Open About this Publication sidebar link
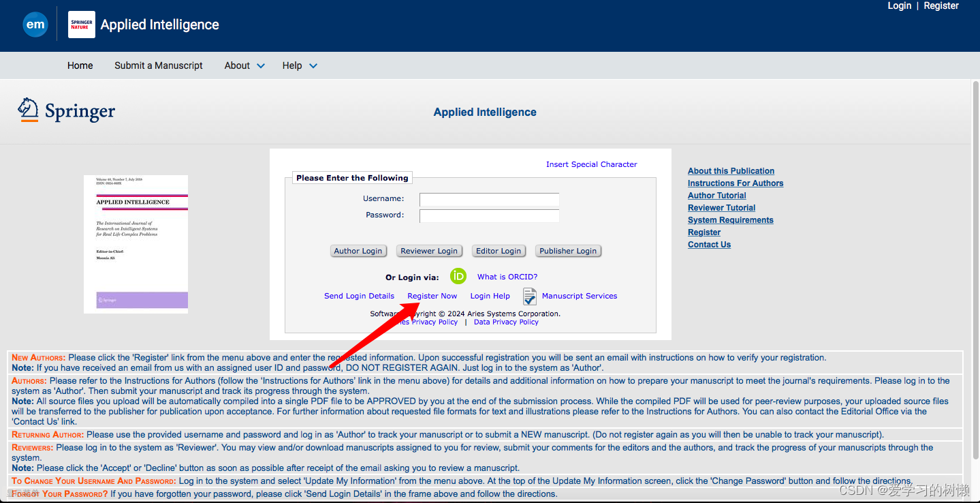 tap(731, 171)
